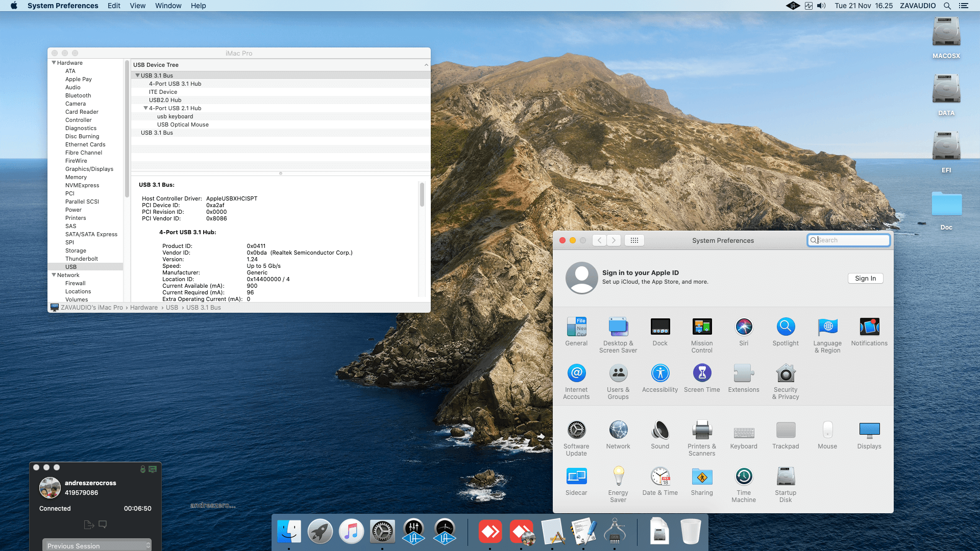This screenshot has width=980, height=551.
Task: Click the System Preferences search field
Action: pos(848,240)
